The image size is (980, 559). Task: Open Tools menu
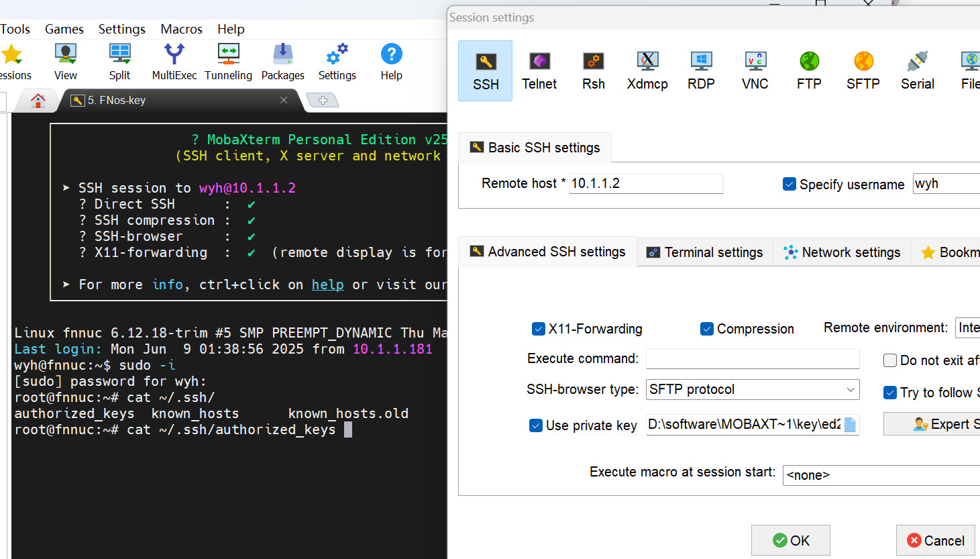[x=15, y=29]
